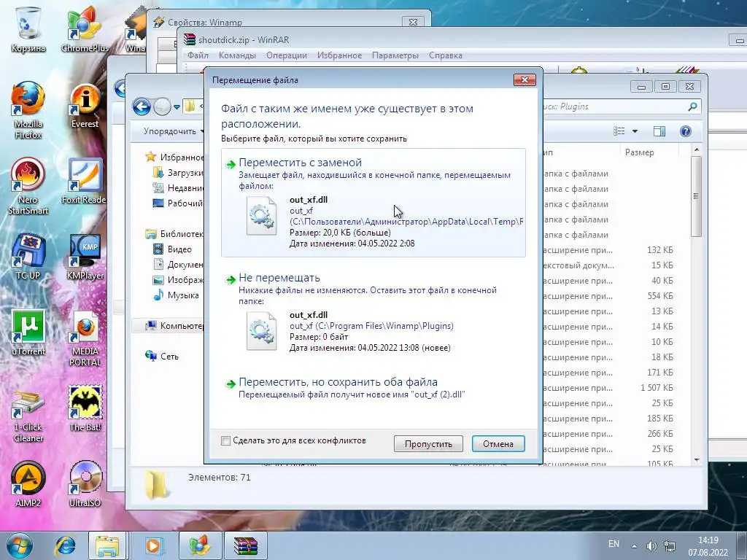Open the Everest desktop shortcut
This screenshot has height=560, width=747.
tap(85, 106)
